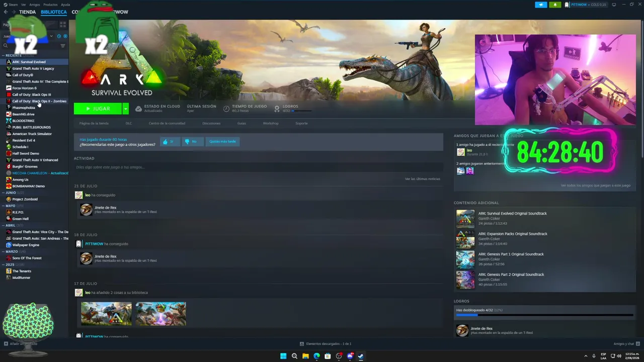
Task: Switch to Big Picture mode monitor icon
Action: (x=613, y=5)
